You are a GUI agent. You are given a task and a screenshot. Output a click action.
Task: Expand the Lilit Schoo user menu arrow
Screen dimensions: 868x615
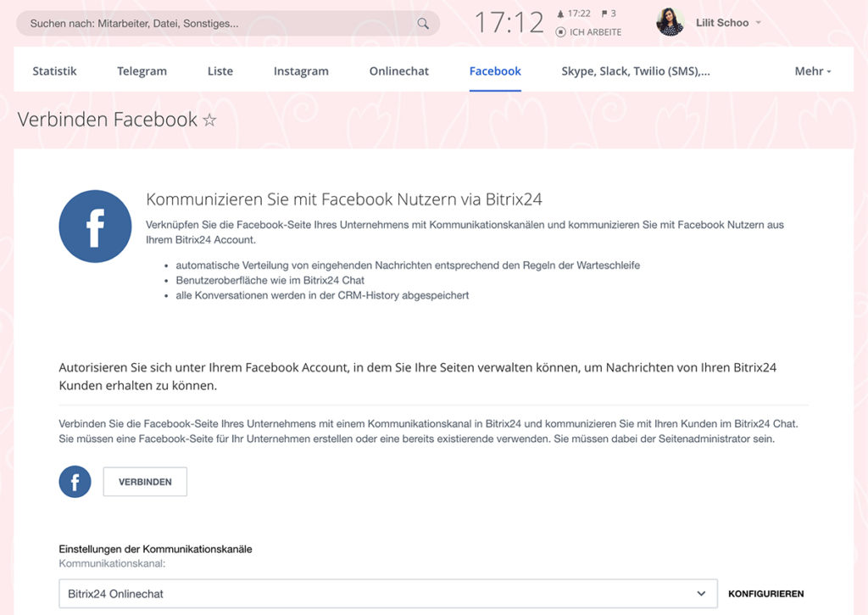tap(759, 23)
